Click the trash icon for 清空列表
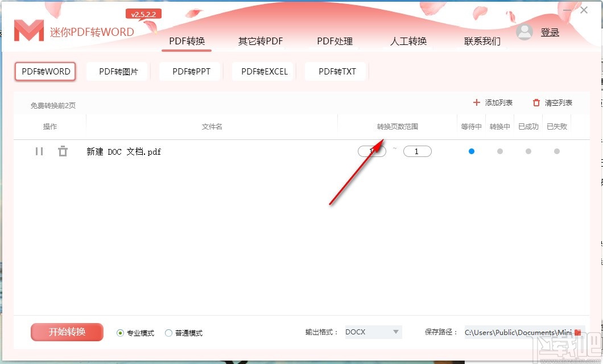The image size is (603, 364). click(x=536, y=102)
